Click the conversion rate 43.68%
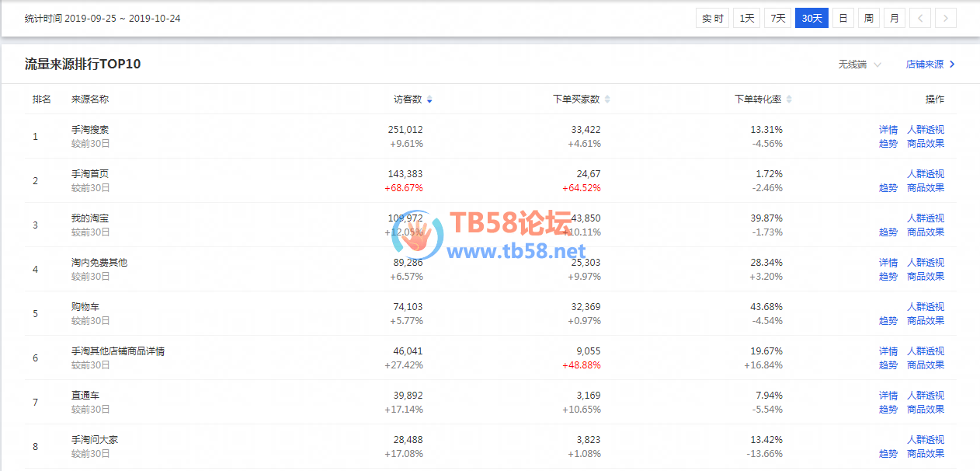Image resolution: width=980 pixels, height=471 pixels. (766, 307)
